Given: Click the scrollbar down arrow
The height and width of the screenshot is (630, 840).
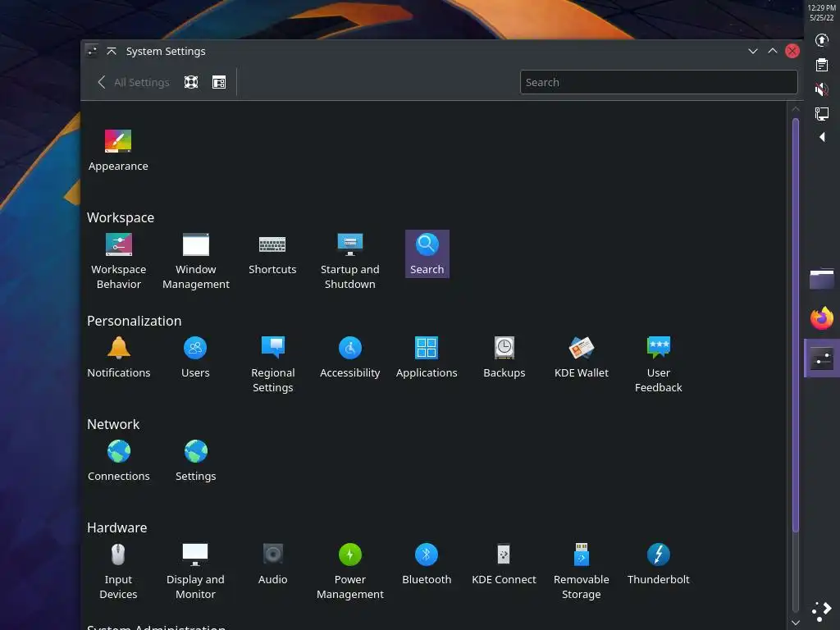Looking at the screenshot, I should pyautogui.click(x=796, y=623).
